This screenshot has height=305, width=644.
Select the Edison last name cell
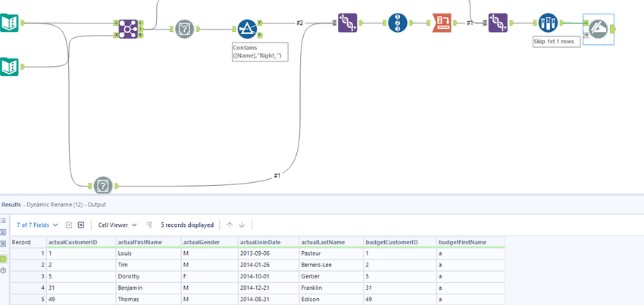(x=331, y=299)
